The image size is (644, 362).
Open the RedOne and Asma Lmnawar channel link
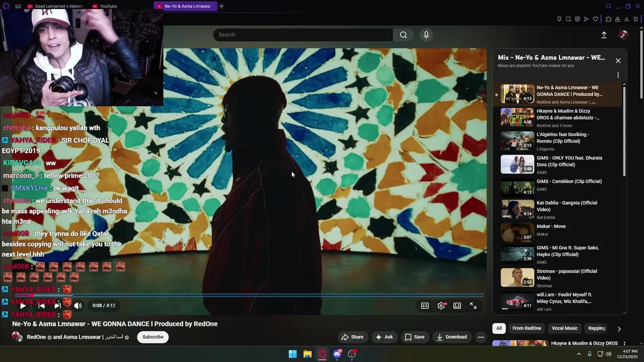click(x=75, y=337)
